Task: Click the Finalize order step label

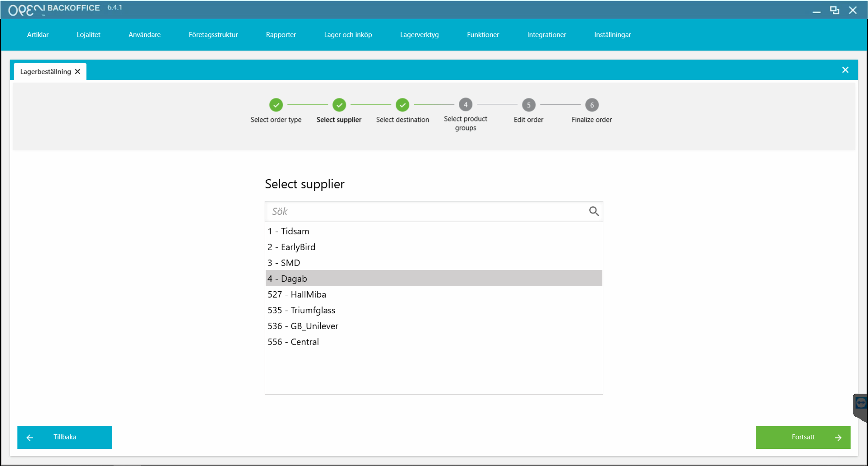Action: click(x=592, y=120)
